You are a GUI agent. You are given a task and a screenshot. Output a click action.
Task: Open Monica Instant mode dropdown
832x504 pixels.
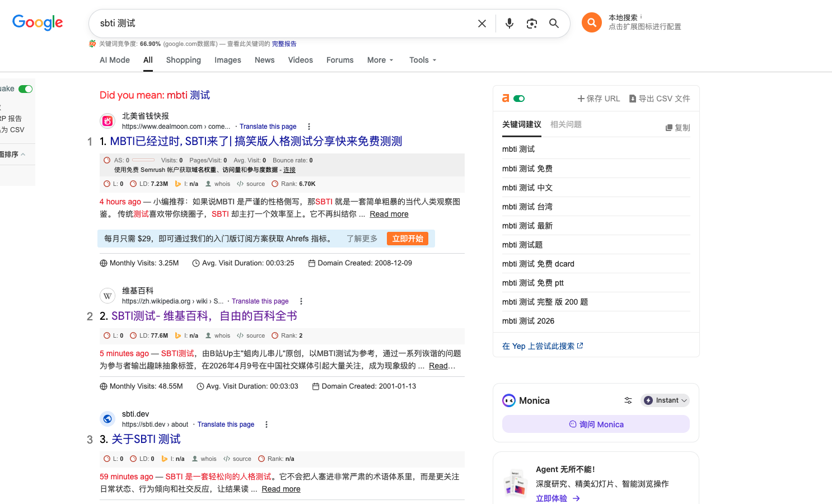tap(665, 400)
